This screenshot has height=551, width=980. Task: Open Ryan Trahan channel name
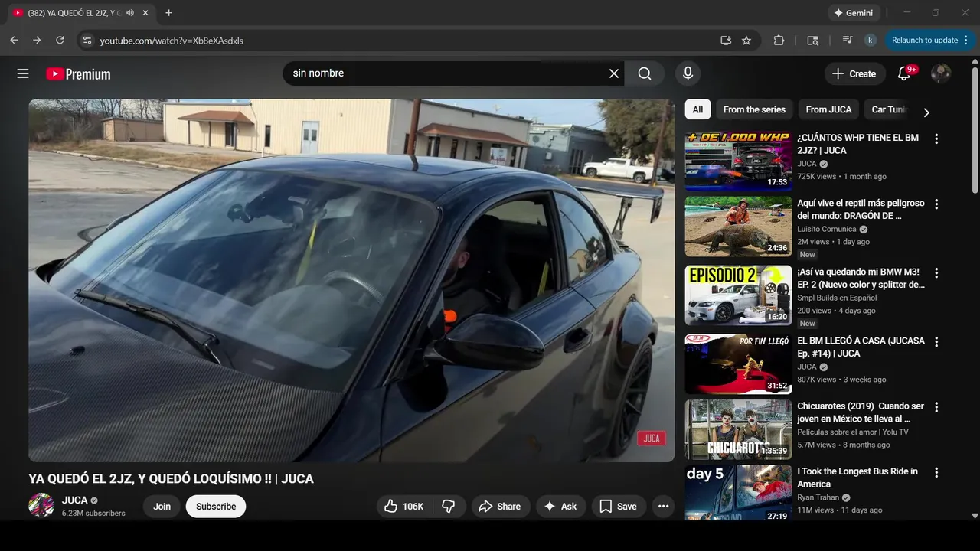point(818,497)
